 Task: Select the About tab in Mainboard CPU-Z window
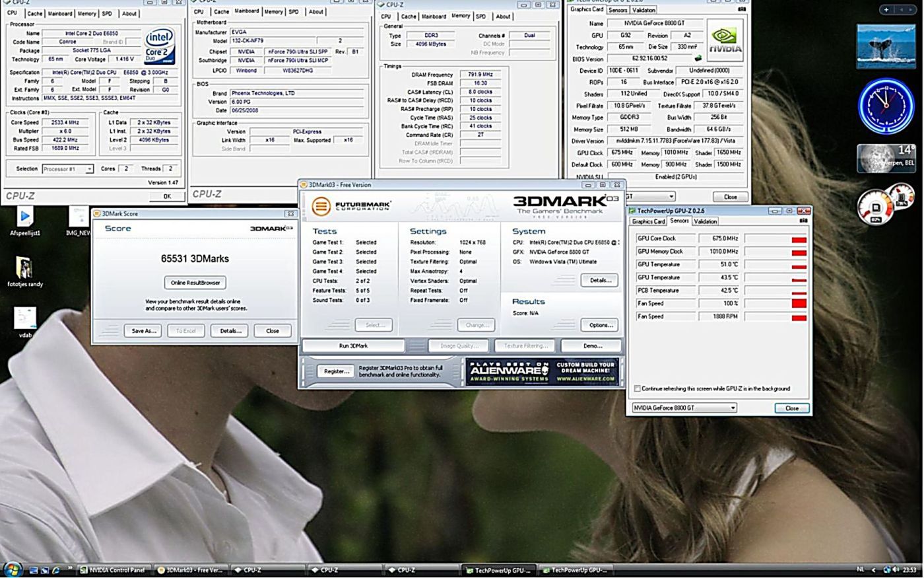(316, 11)
